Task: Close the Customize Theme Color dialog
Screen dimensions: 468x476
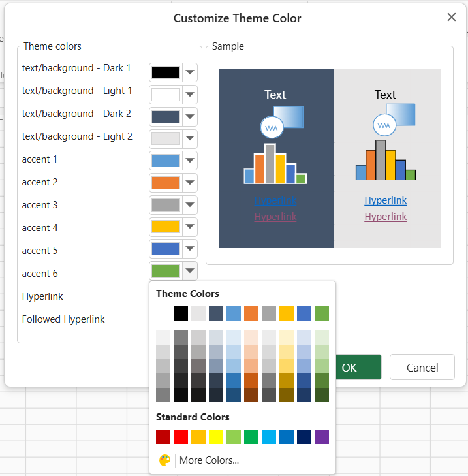Action: click(451, 18)
